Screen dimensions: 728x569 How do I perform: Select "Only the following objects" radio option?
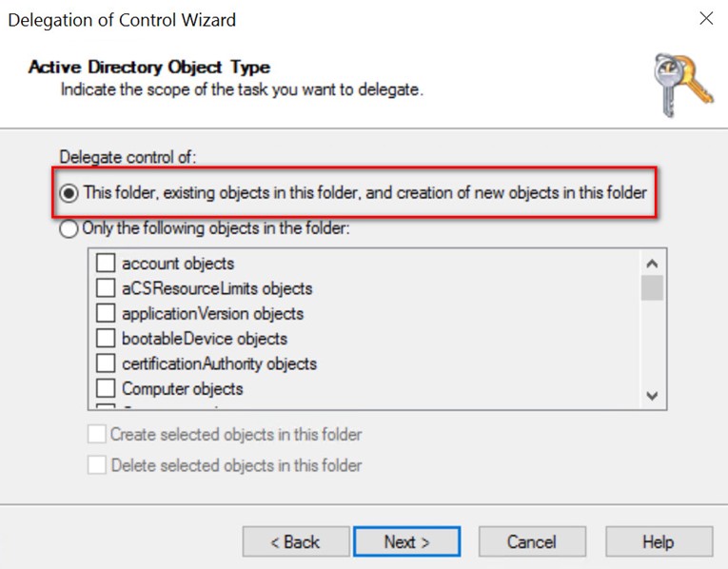[69, 228]
